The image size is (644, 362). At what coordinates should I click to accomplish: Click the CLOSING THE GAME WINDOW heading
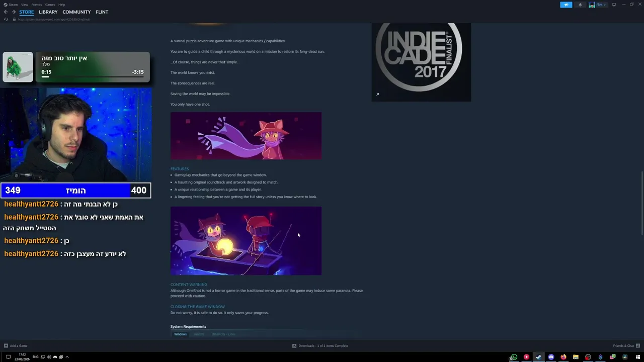pos(198,307)
